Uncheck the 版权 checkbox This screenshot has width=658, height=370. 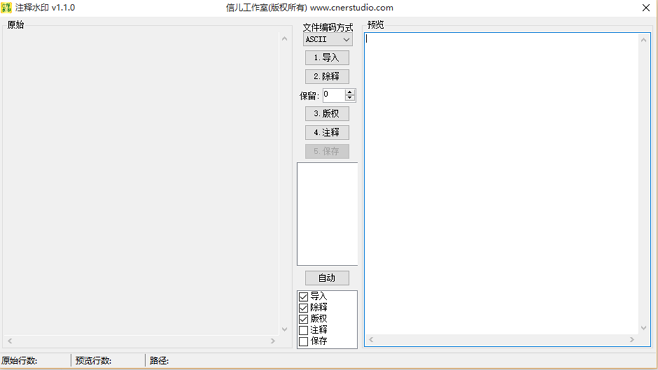[303, 319]
